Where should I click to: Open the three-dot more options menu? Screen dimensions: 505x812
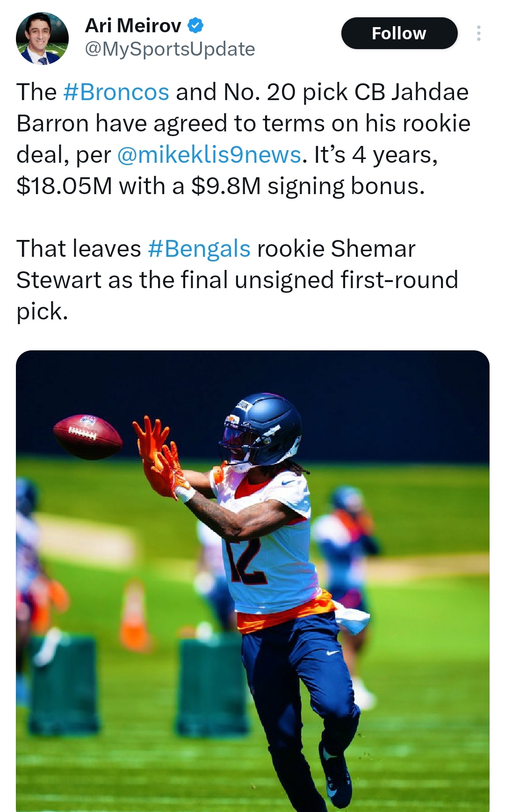coord(478,33)
